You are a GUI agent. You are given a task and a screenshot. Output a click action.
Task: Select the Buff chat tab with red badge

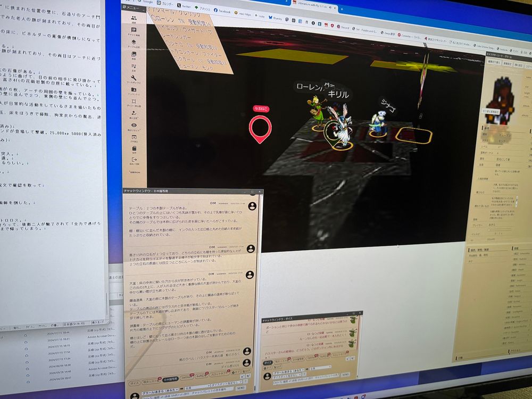202,376
